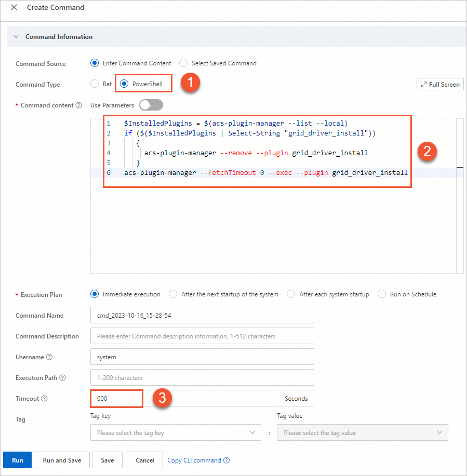467x476 pixels.
Task: Click the Run and Save button
Action: click(62, 460)
